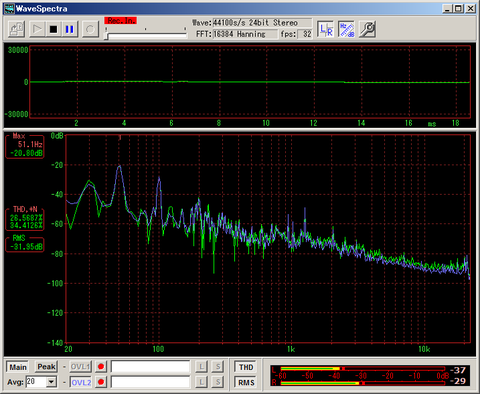This screenshot has width=480, height=394.
Task: Open the Avg count dropdown arrow
Action: (x=52, y=382)
